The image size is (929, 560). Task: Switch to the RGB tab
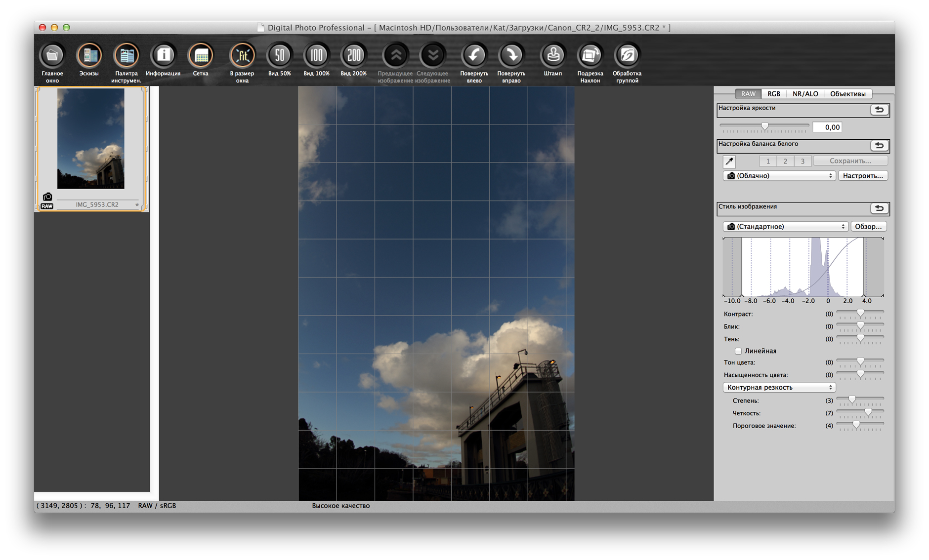point(773,94)
